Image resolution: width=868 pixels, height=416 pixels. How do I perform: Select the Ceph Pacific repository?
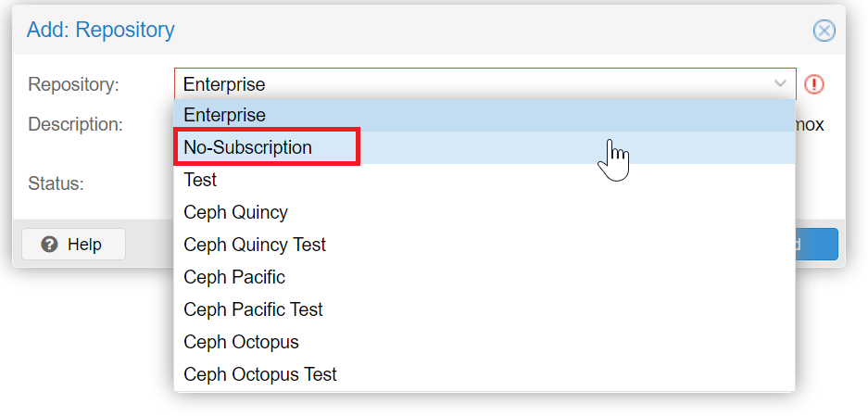pos(484,277)
